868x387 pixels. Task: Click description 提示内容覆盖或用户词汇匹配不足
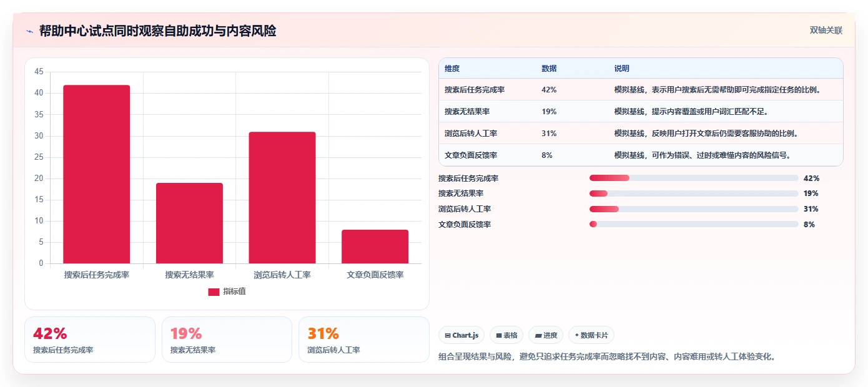coord(691,112)
